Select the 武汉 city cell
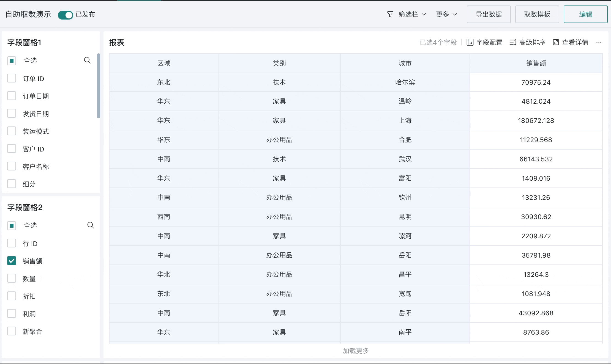Image resolution: width=611 pixels, height=364 pixels. click(x=405, y=159)
